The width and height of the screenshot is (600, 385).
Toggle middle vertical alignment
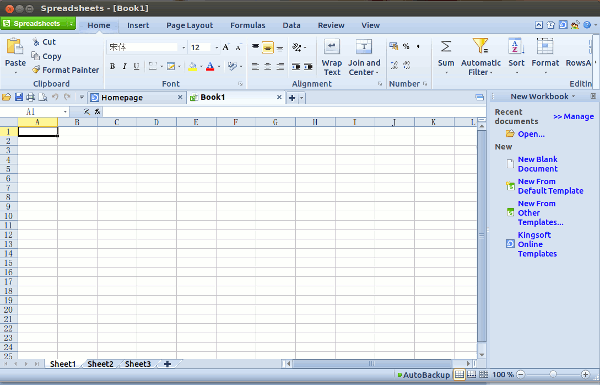[267, 47]
